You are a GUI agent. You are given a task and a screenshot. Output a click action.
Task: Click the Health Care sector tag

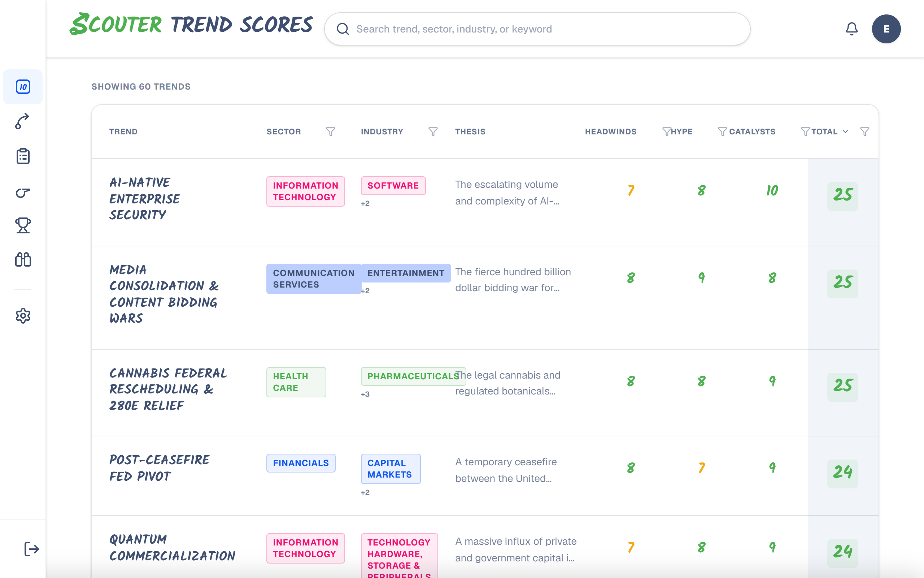coord(296,382)
